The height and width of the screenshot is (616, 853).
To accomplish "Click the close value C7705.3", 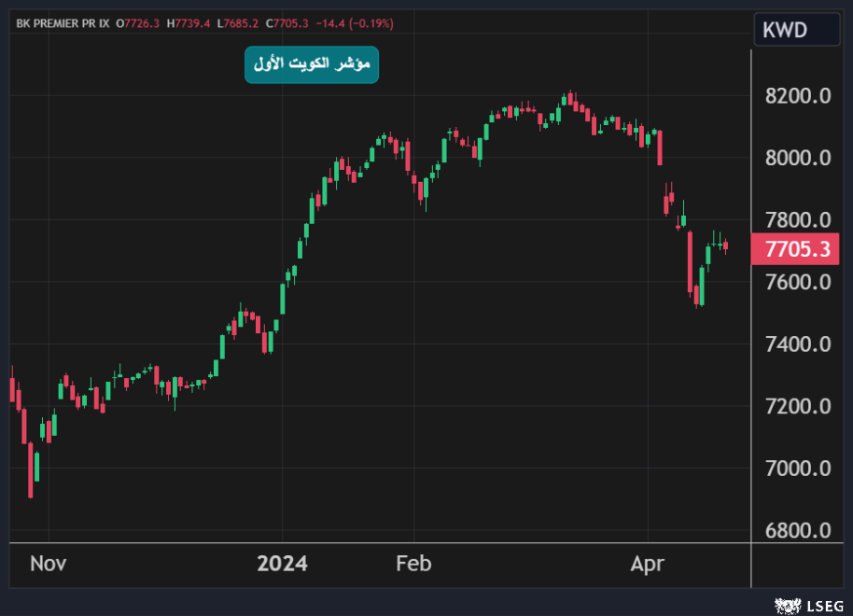I will [x=287, y=22].
